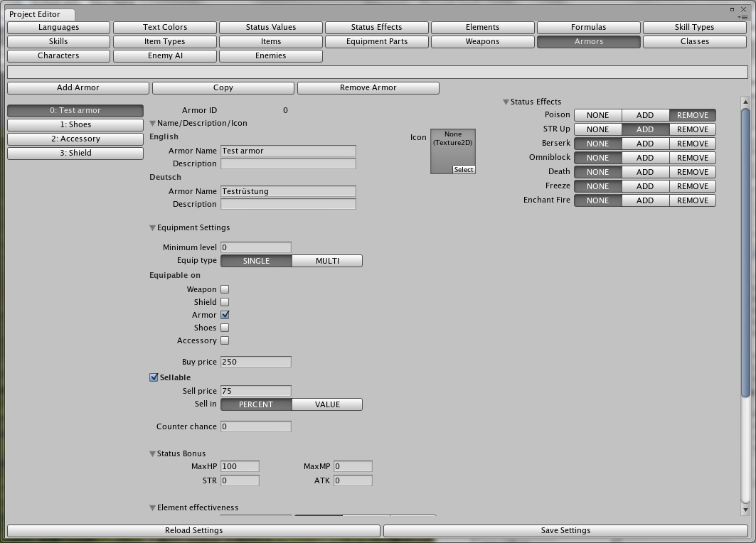
Task: Click the Sell price field
Action: [256, 391]
